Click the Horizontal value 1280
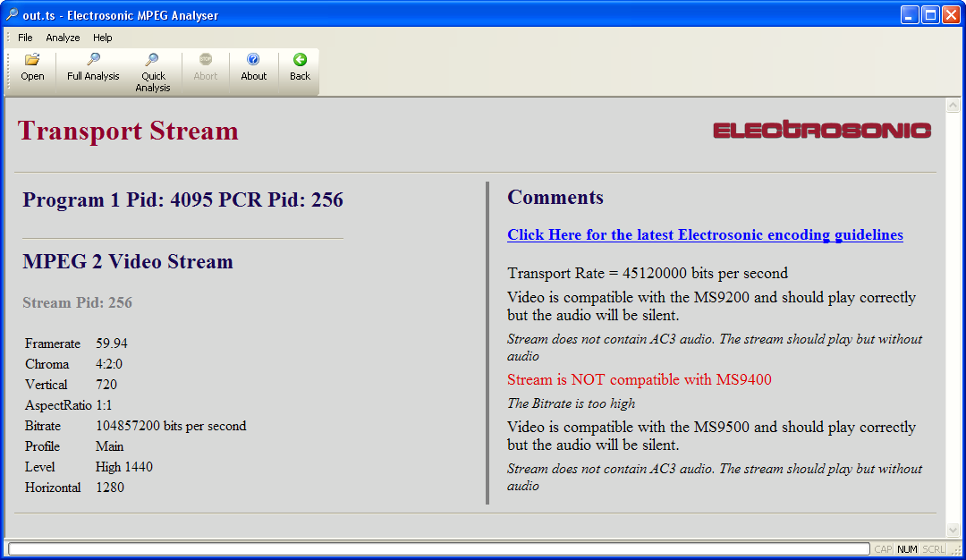The height and width of the screenshot is (560, 966). pos(110,488)
